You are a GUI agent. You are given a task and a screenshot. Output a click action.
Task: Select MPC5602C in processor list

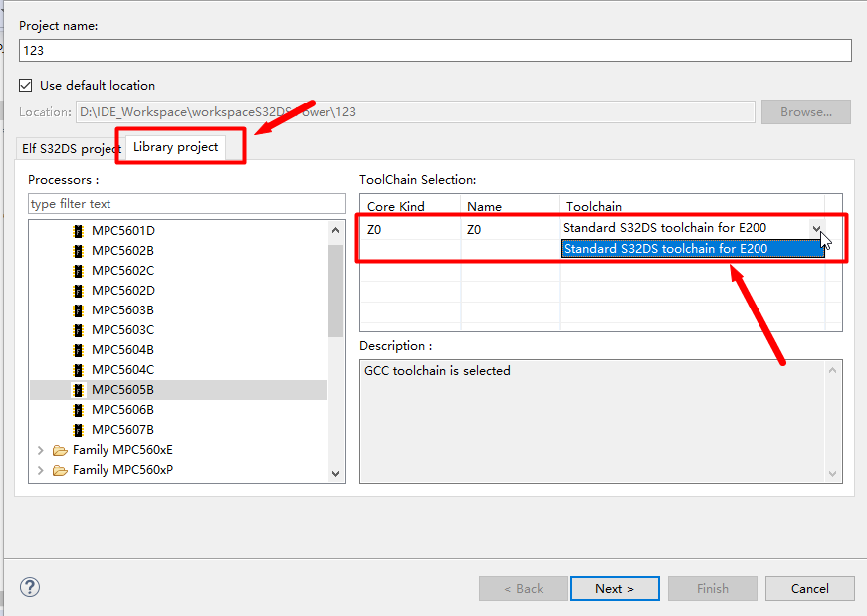pyautogui.click(x=122, y=271)
